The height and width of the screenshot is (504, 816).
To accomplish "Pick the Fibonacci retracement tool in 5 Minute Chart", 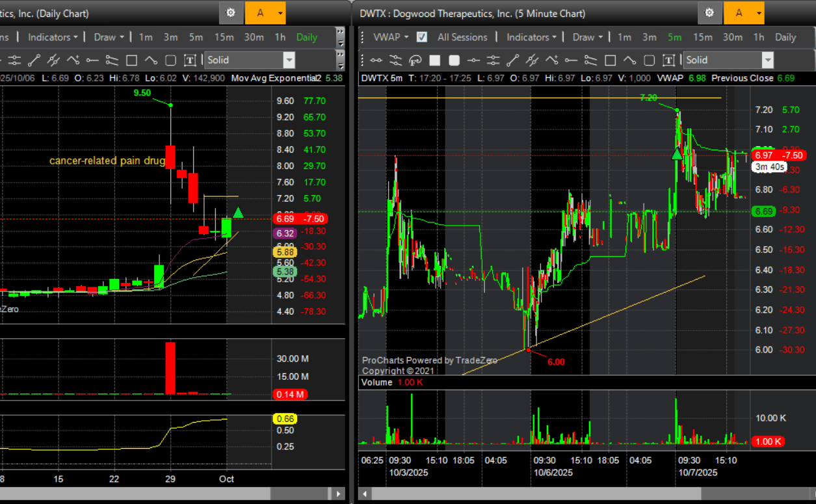I will point(415,60).
